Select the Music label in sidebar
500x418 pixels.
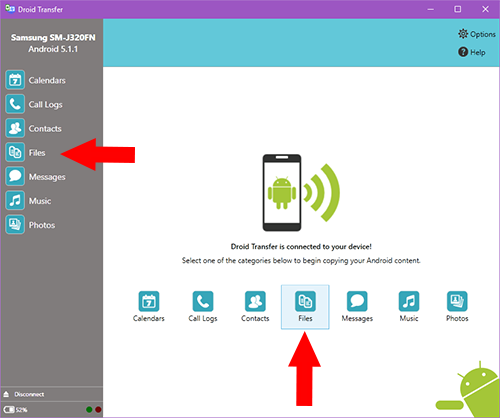click(x=40, y=201)
